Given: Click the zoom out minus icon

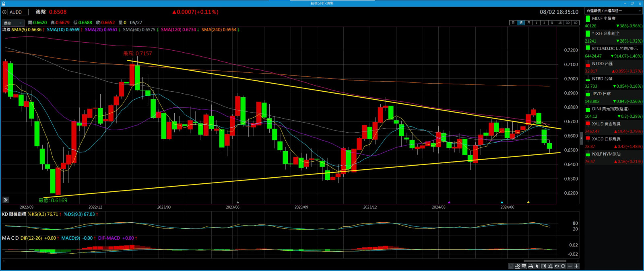Looking at the screenshot, I should 570,266.
